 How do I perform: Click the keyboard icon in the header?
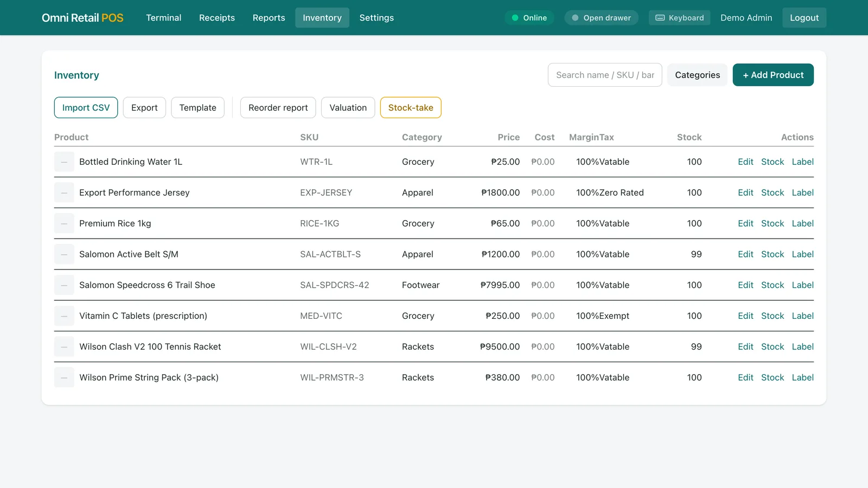(660, 18)
